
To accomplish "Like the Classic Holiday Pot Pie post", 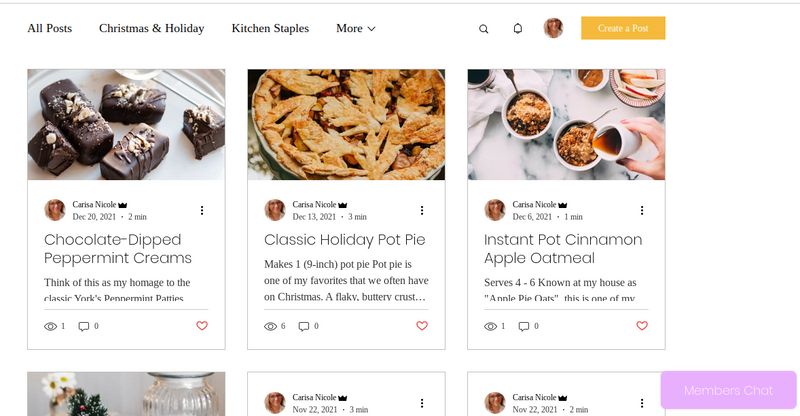I will pos(422,326).
